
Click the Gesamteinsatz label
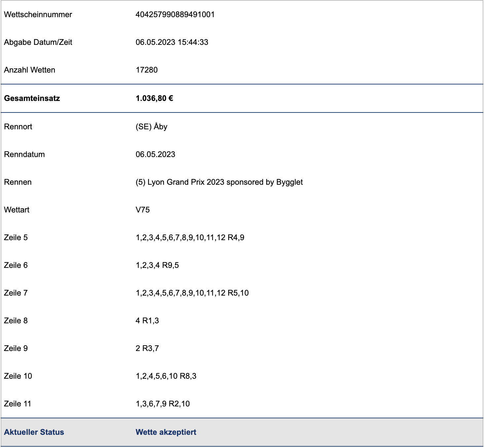coord(32,98)
